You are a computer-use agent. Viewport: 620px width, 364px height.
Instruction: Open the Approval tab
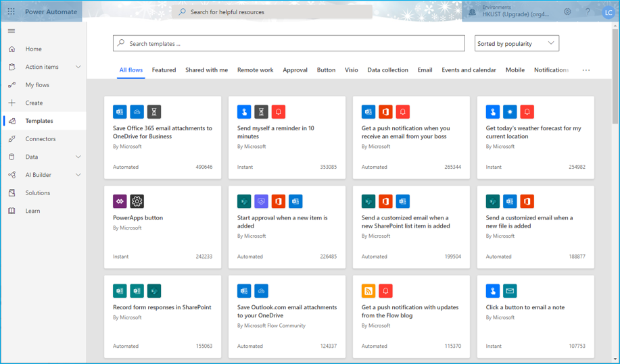pyautogui.click(x=295, y=70)
